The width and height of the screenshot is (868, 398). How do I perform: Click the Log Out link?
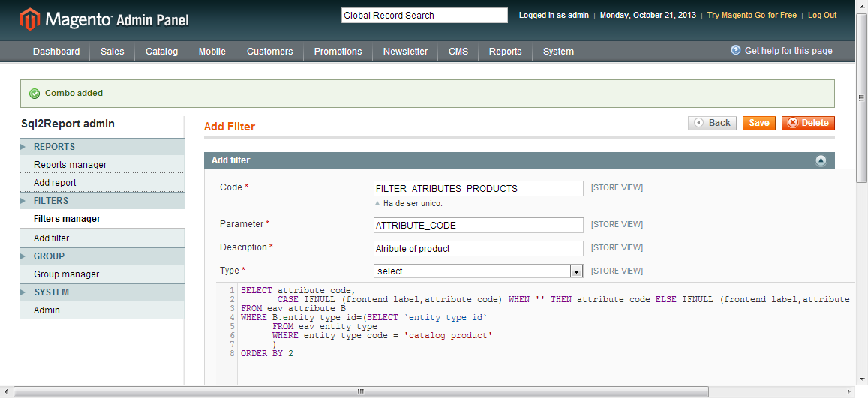click(x=822, y=16)
